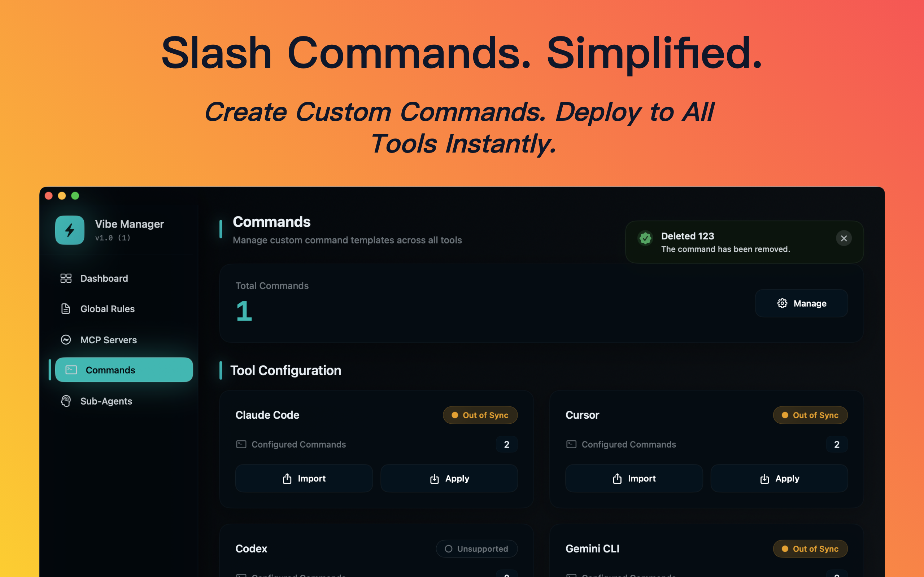This screenshot has height=577, width=924.
Task: Click Claude Code Configured Commands terminal icon
Action: (241, 444)
